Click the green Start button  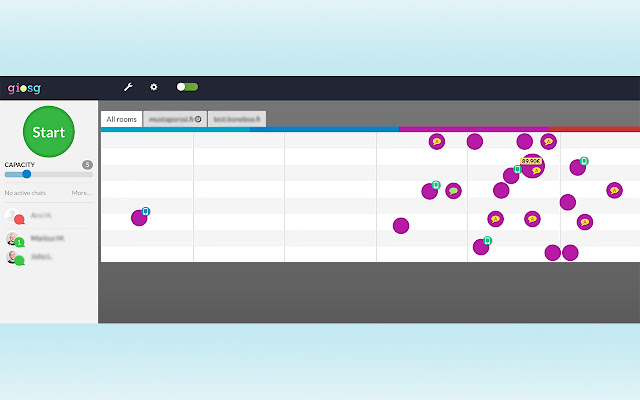(x=48, y=132)
